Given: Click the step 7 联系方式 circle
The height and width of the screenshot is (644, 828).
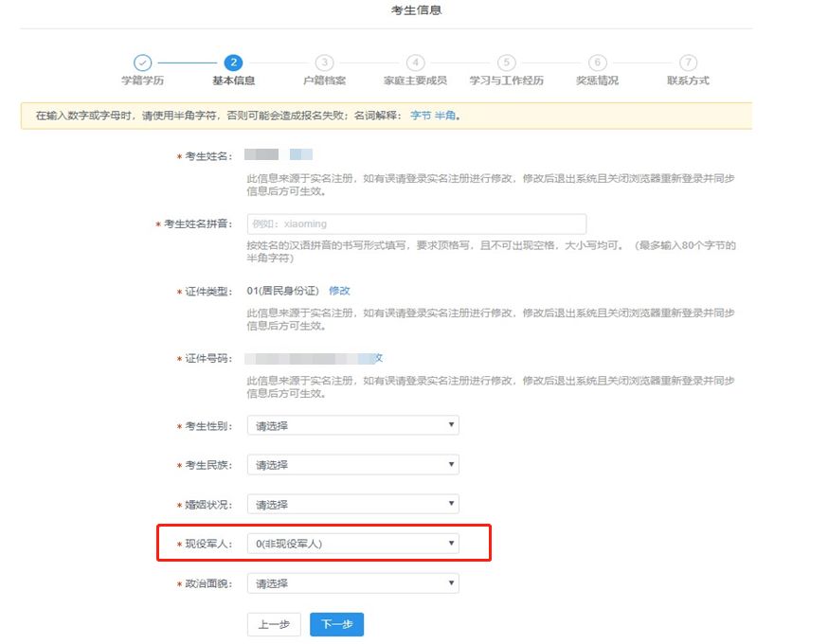Looking at the screenshot, I should click(x=688, y=63).
